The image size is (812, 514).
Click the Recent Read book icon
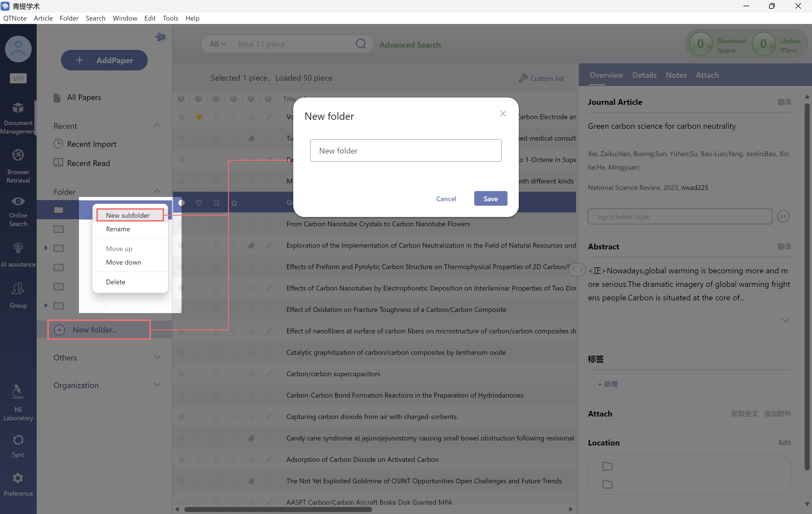[58, 163]
